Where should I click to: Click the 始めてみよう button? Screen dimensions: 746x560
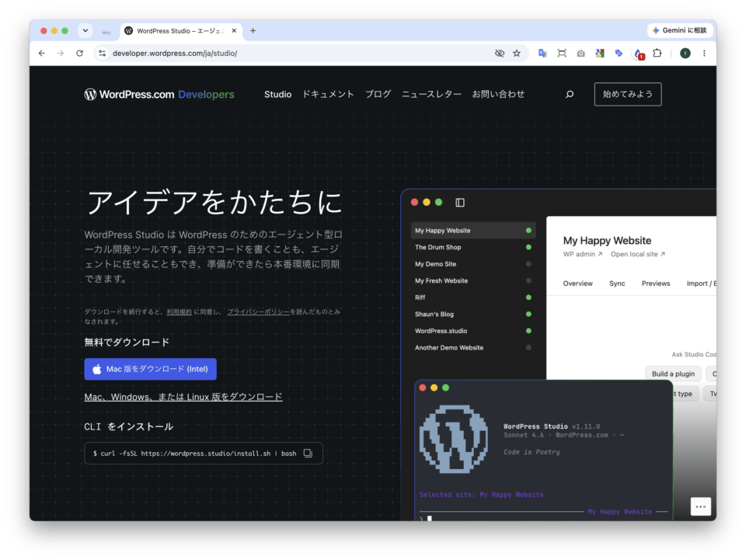(x=628, y=94)
